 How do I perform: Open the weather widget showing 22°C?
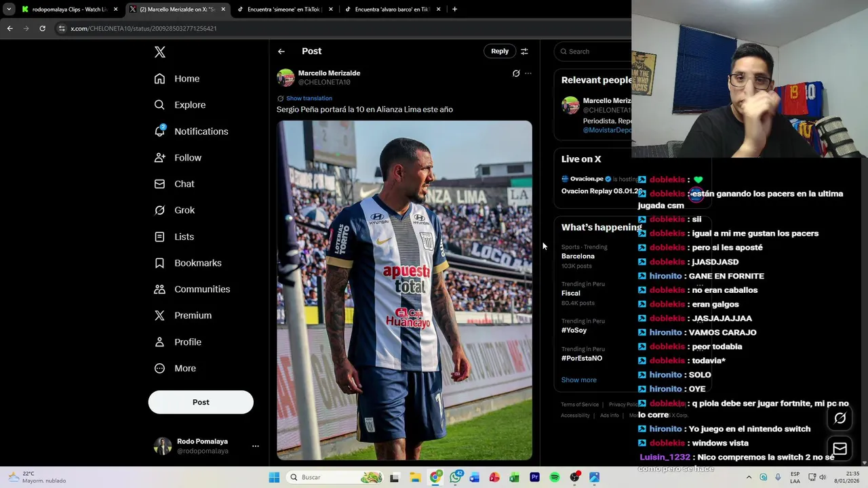[x=37, y=477]
